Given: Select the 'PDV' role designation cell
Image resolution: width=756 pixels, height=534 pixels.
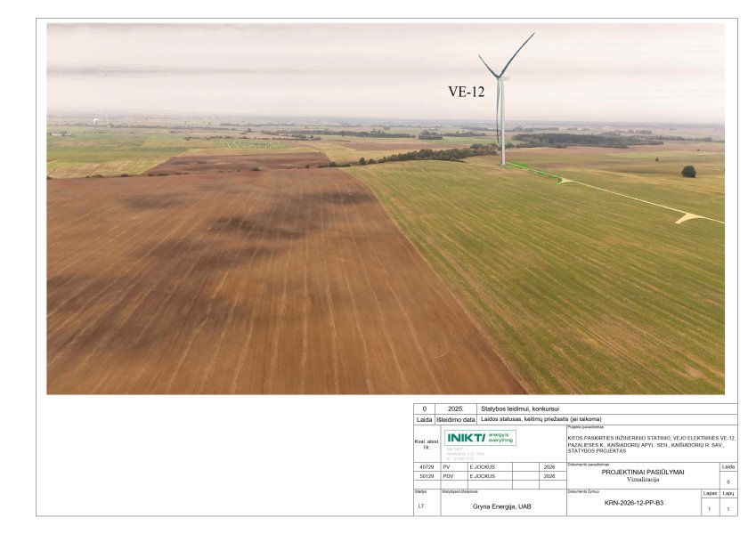Looking at the screenshot, I should pyautogui.click(x=447, y=476).
